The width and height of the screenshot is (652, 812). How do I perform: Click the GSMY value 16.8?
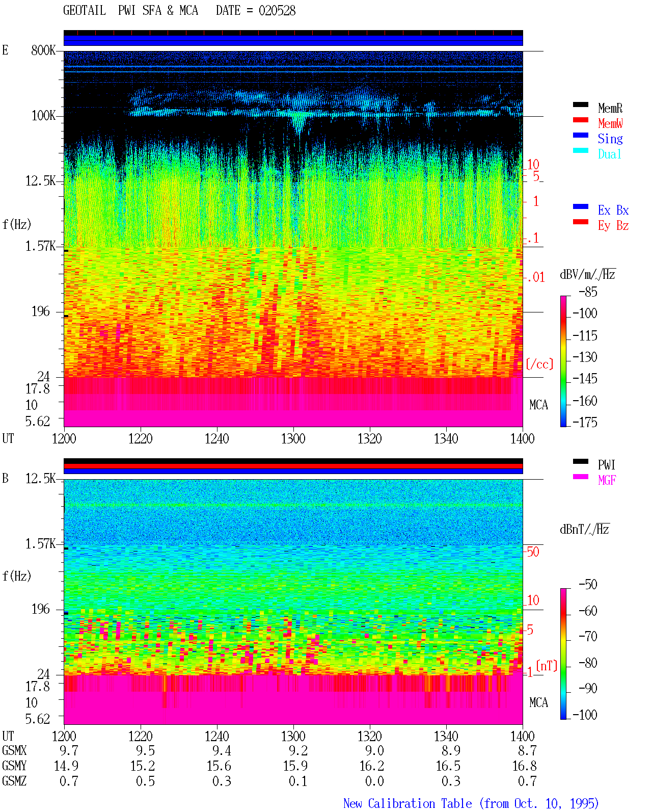(525, 766)
